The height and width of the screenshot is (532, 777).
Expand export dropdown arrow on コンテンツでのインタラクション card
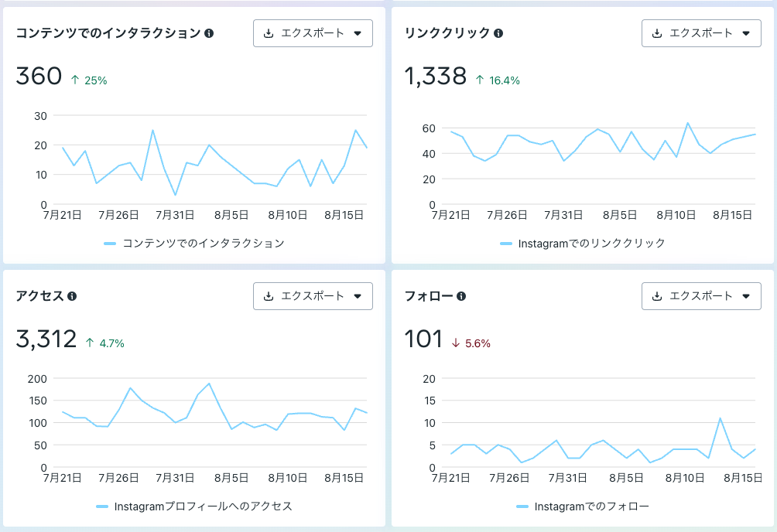click(x=358, y=33)
